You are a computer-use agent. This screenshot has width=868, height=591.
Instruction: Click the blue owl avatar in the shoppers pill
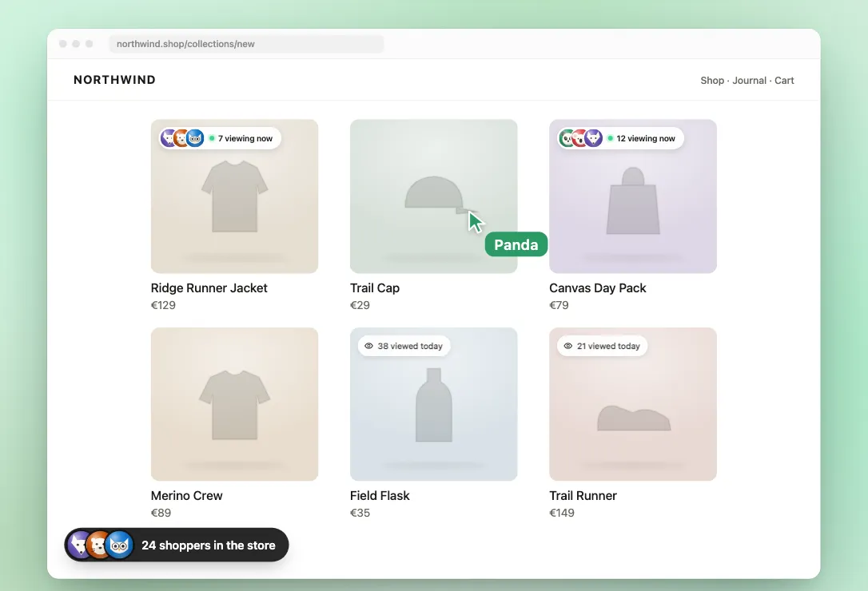tap(119, 545)
